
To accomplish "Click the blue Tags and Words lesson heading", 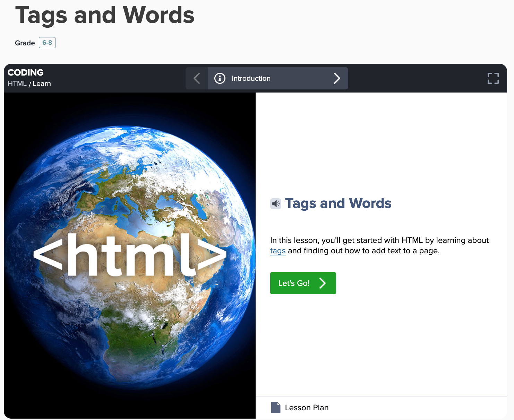I will click(338, 203).
